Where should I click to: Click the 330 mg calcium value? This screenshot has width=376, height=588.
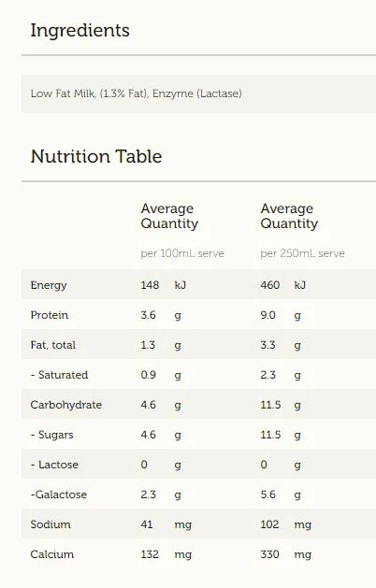(285, 554)
